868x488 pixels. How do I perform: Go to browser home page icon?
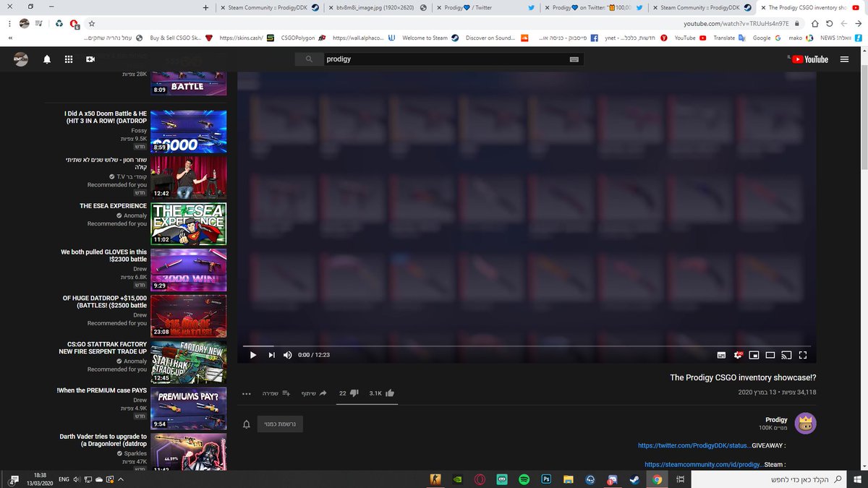[815, 24]
